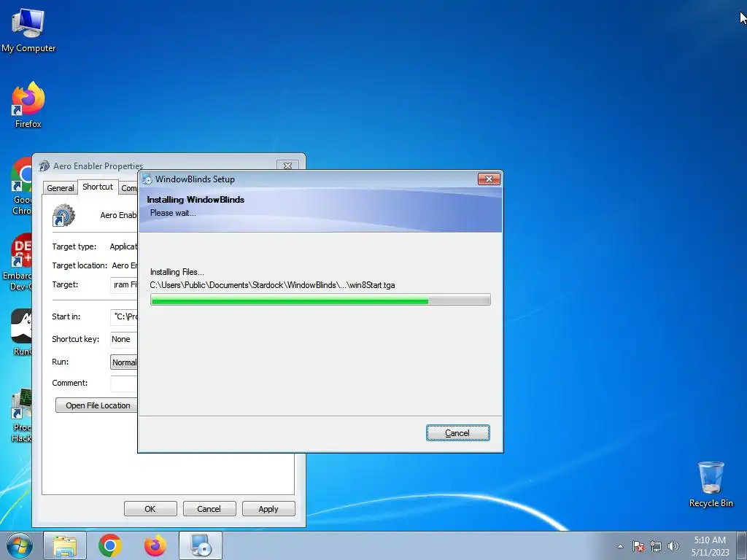
Task: Click the installation progress bar
Action: (x=320, y=300)
